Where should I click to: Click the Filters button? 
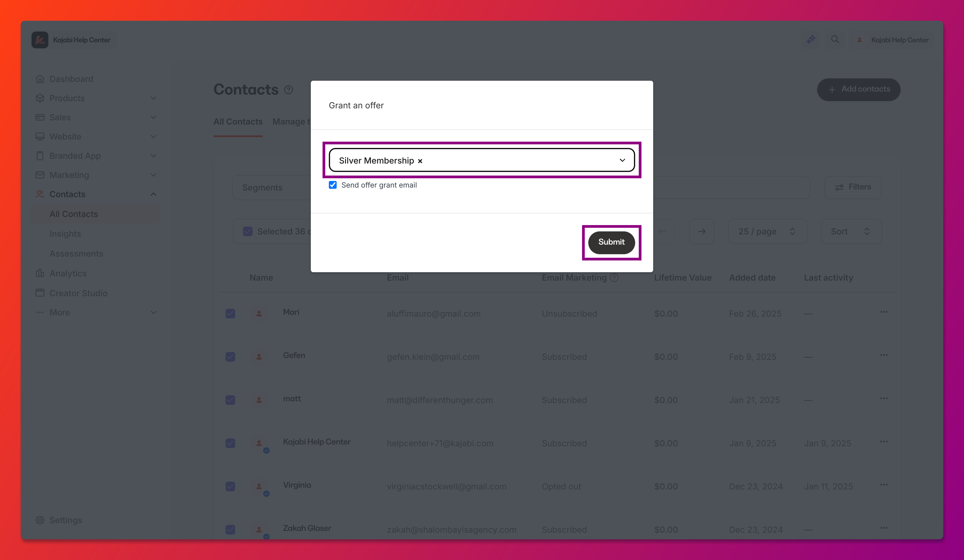853,187
